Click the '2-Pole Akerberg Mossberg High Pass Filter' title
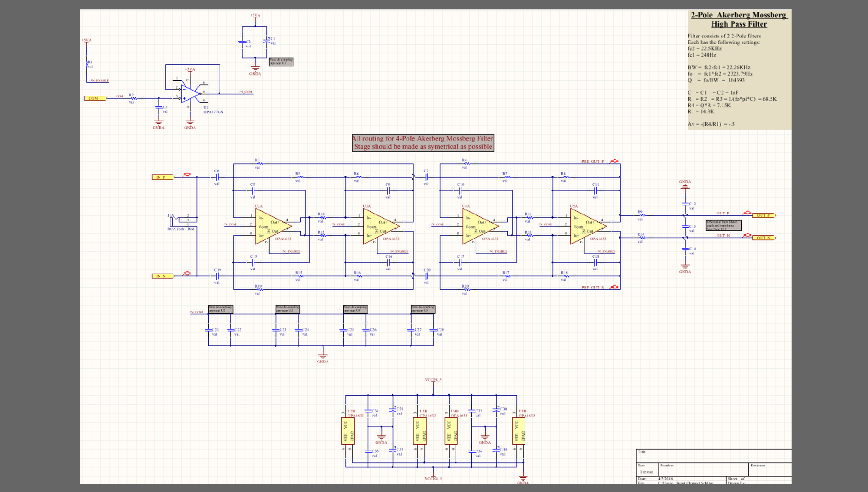This screenshot has height=492, width=868. 739,20
